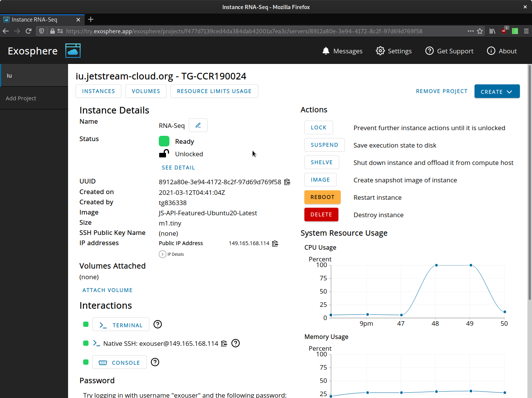Copy the UUID to clipboard

point(287,182)
